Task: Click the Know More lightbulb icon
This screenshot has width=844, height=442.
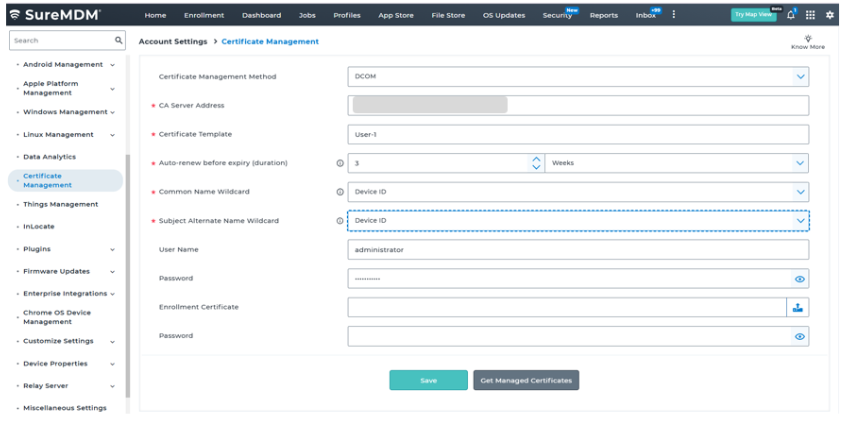Action: tap(808, 37)
